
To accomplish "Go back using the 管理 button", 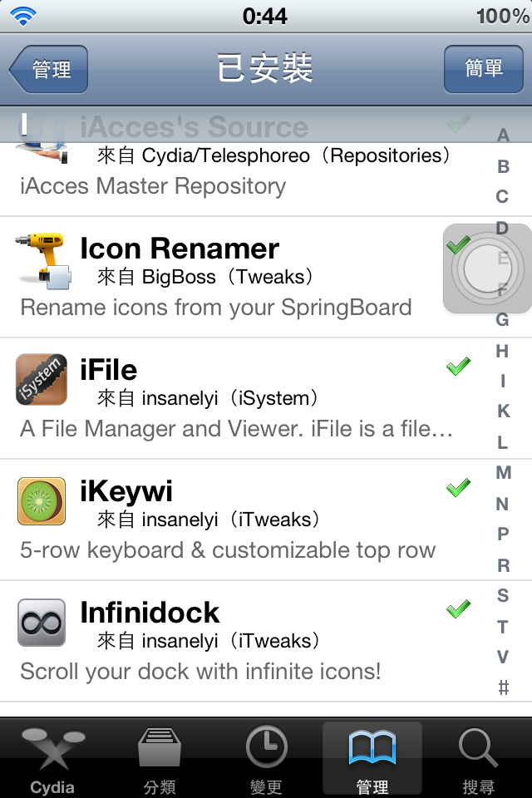I will click(x=50, y=69).
